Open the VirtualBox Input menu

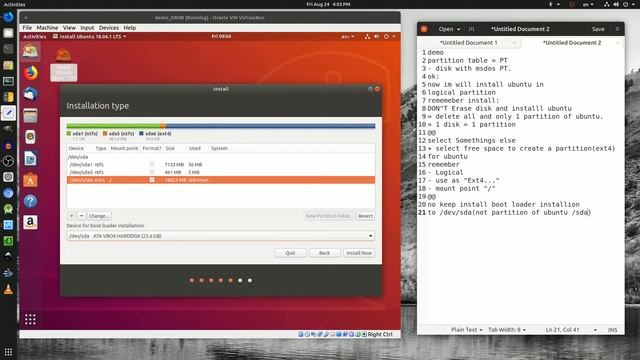(87, 28)
